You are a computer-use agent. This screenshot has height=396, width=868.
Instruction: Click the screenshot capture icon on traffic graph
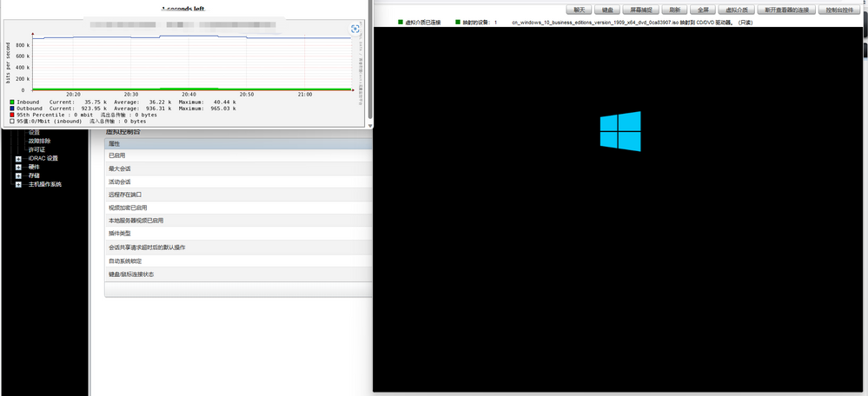(354, 29)
